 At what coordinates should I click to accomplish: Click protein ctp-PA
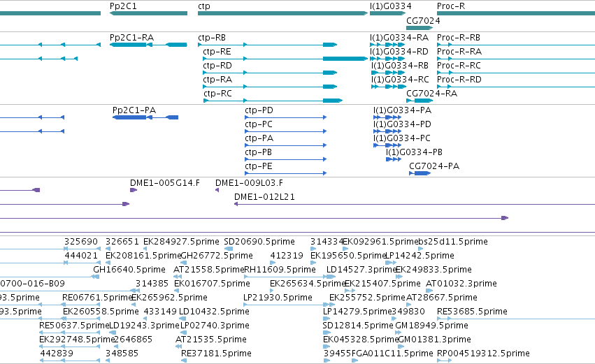[x=259, y=138]
